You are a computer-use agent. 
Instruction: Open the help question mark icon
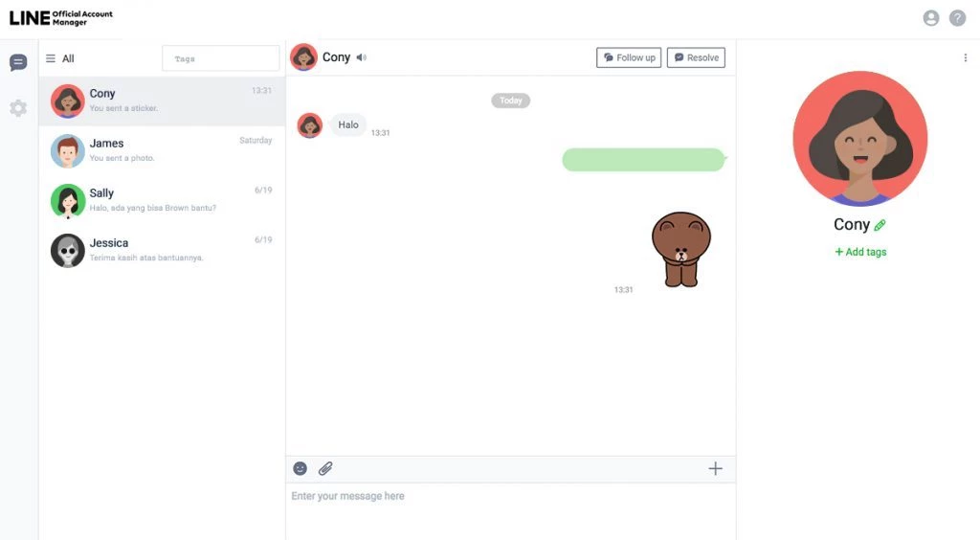957,18
